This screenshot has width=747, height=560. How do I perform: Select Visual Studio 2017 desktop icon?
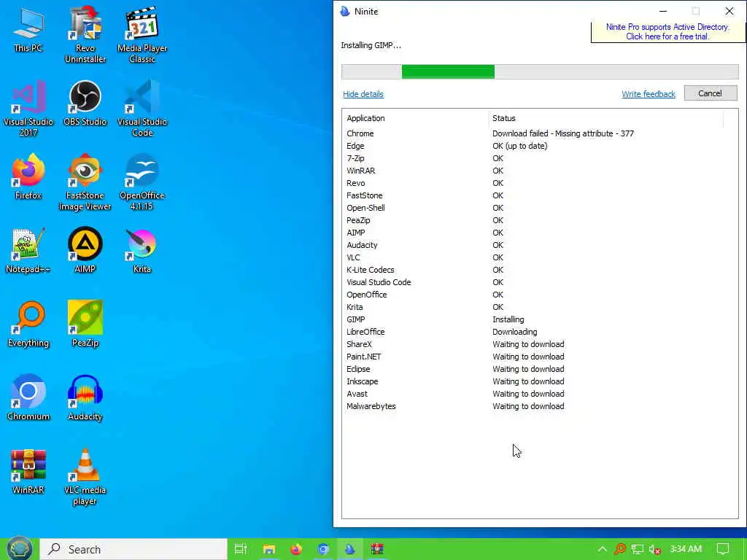pyautogui.click(x=28, y=108)
